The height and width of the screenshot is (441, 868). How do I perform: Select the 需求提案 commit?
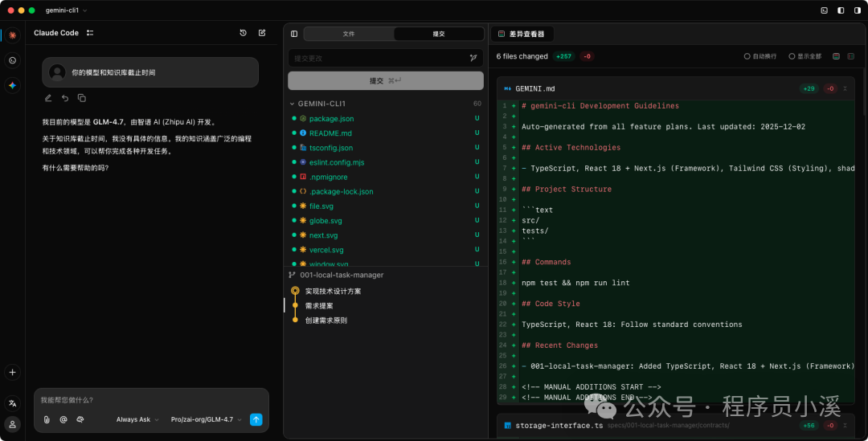click(x=319, y=305)
